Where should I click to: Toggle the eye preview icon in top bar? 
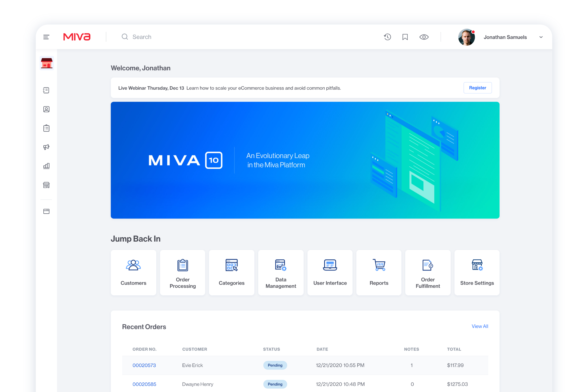pyautogui.click(x=424, y=37)
